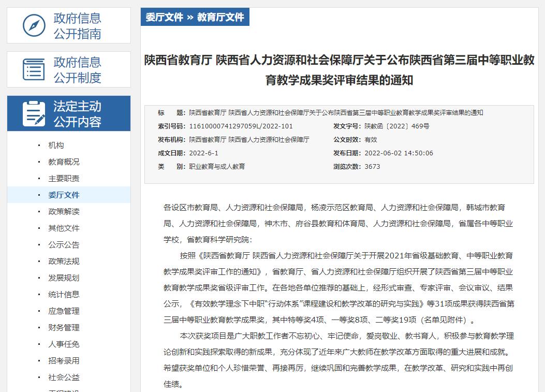Select 社会公益 sidebar item
Screen dimensions: 545x392
tap(64, 378)
